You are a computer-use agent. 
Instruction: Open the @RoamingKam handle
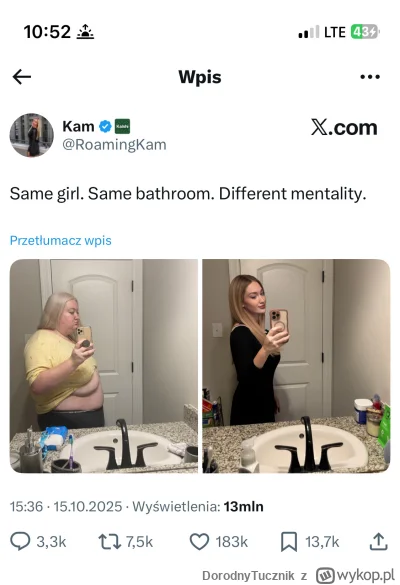click(x=114, y=144)
